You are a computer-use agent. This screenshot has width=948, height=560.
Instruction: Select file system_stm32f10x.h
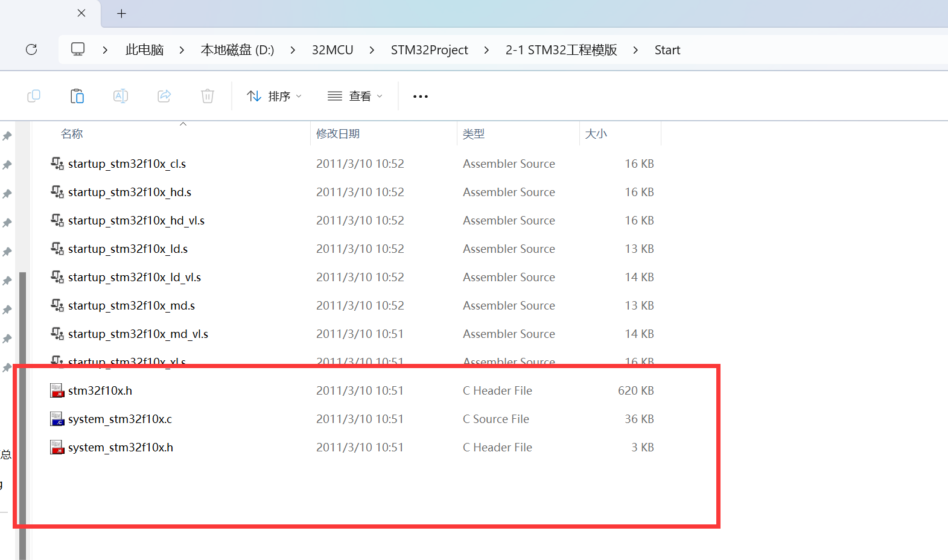click(x=121, y=447)
